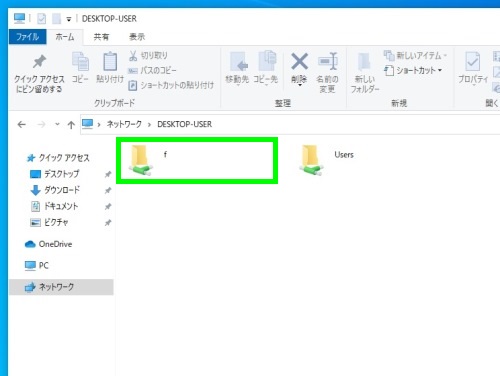Image resolution: width=500 pixels, height=376 pixels.
Task: Click the pin icon beside ピクチャ
Action: click(108, 222)
